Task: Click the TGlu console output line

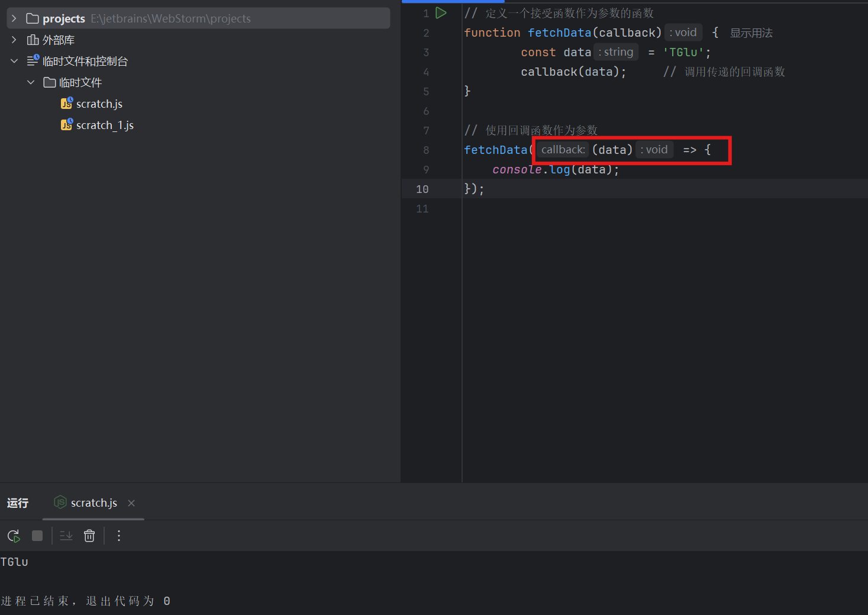Action: [14, 562]
